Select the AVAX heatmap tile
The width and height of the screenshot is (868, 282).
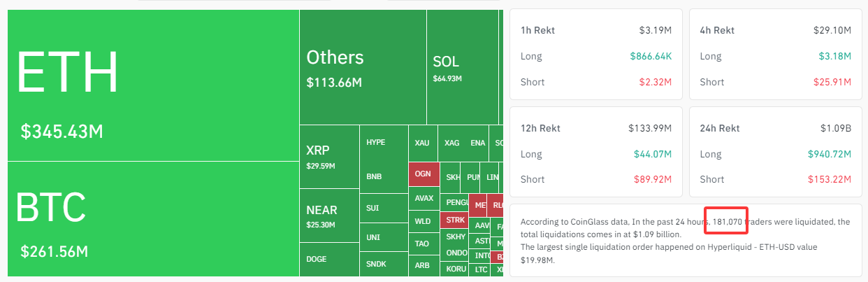[x=424, y=198]
